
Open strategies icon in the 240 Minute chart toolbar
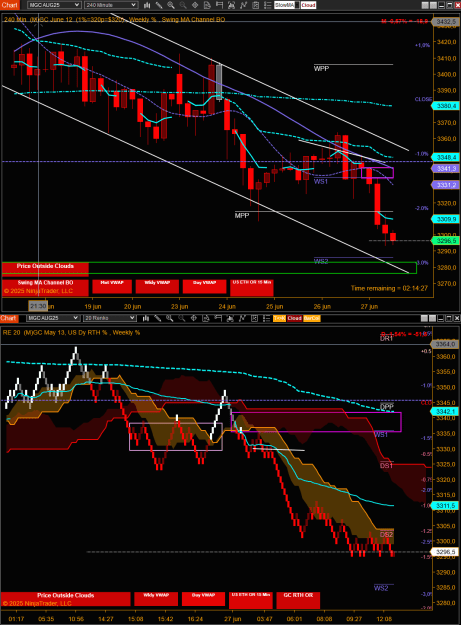coord(256,5)
